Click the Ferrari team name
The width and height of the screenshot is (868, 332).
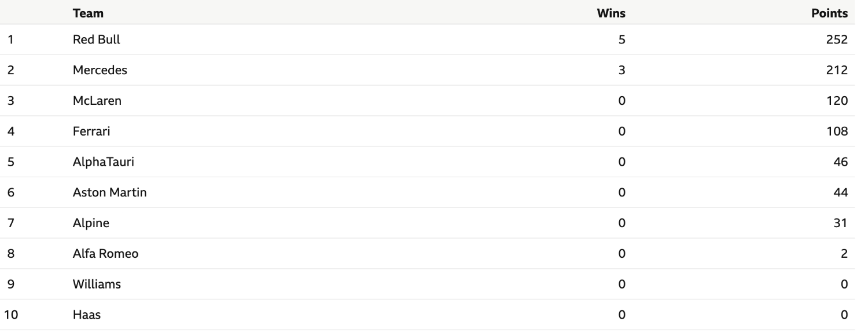click(x=91, y=132)
